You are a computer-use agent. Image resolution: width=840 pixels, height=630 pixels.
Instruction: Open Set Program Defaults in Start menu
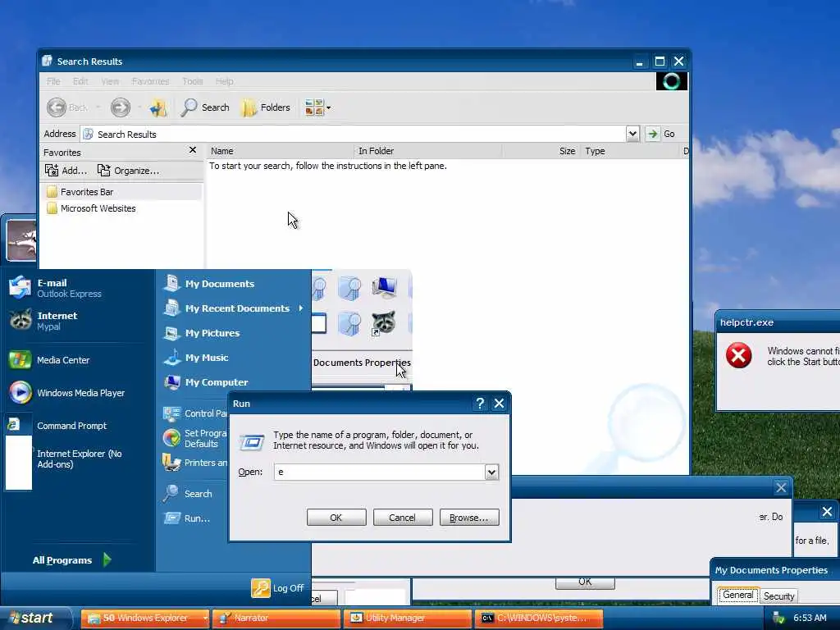(195, 438)
